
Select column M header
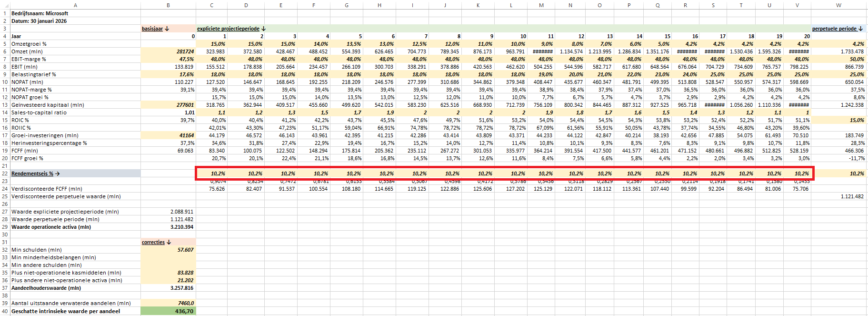(541, 5)
